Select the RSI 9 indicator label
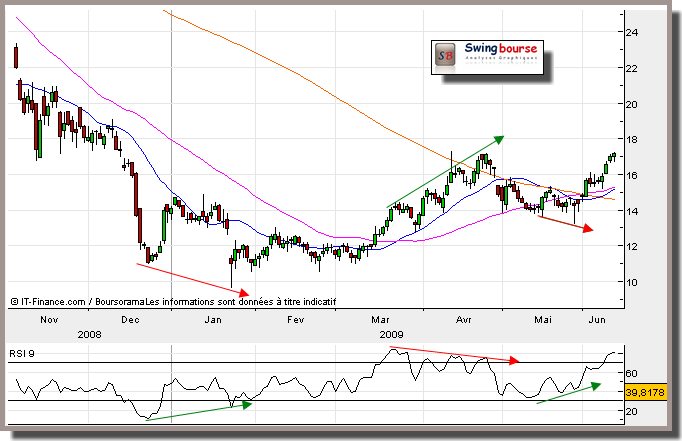This screenshot has height=441, width=682. [22, 354]
